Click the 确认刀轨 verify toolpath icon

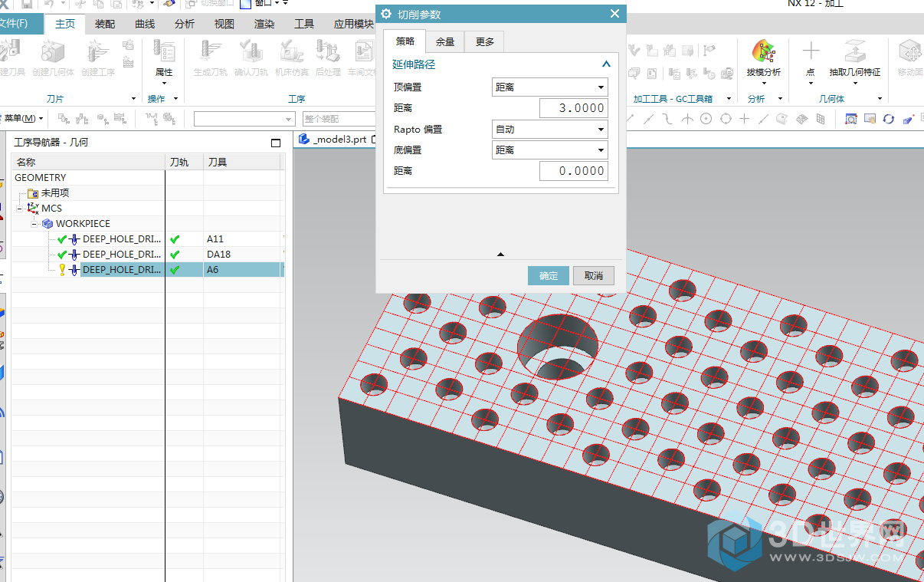pos(251,59)
